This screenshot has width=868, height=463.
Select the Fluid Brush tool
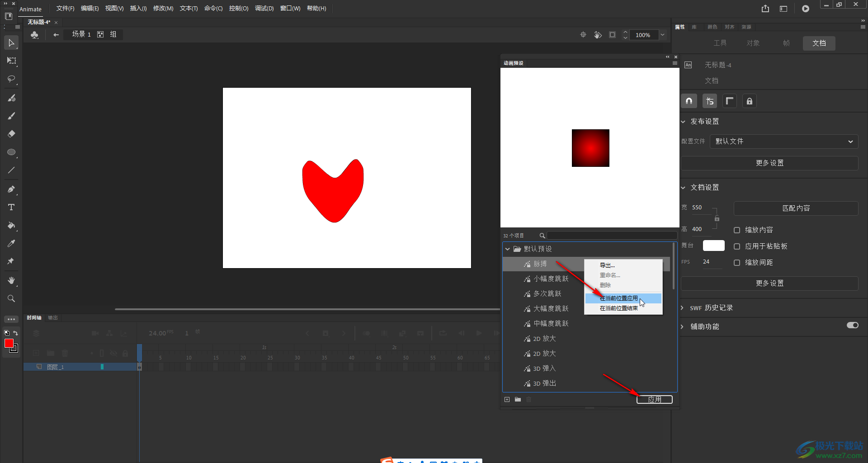(11, 98)
